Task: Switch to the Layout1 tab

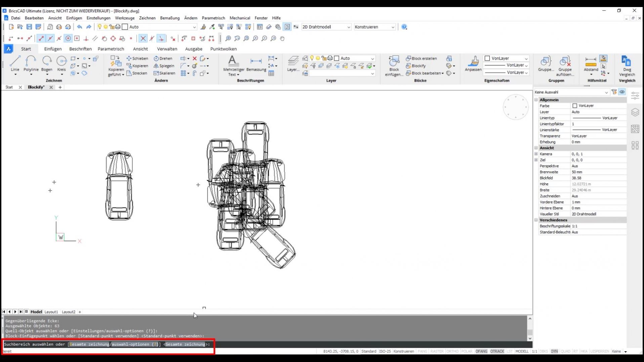Action: pyautogui.click(x=51, y=312)
